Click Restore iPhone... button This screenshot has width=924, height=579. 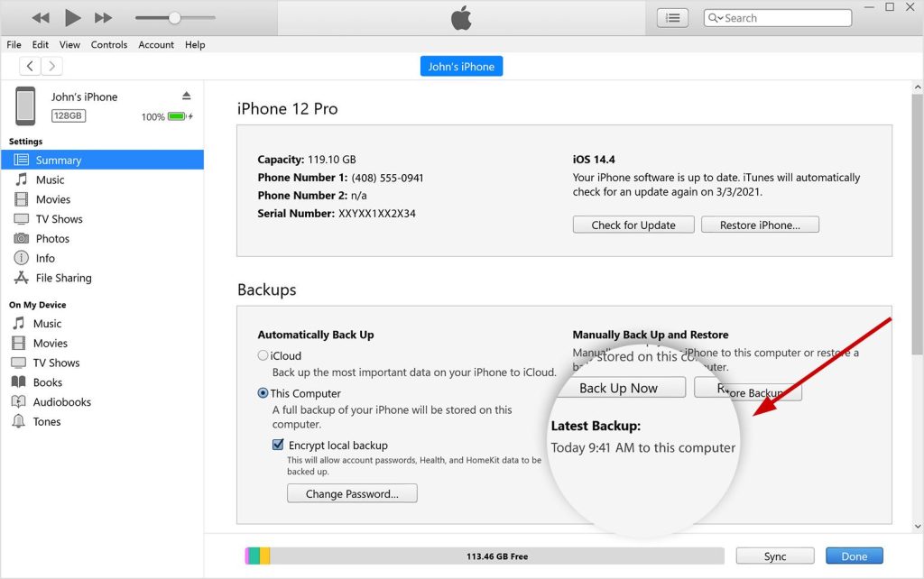tap(760, 225)
